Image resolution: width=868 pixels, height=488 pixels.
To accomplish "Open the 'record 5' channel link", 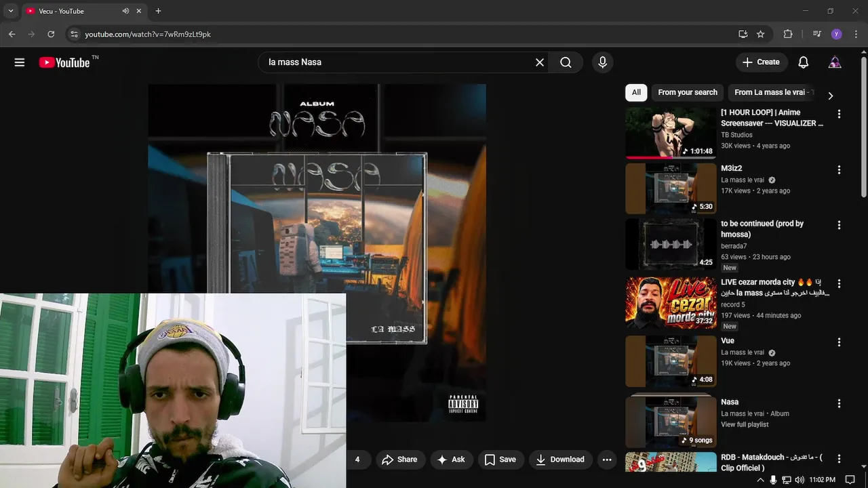I will click(733, 304).
